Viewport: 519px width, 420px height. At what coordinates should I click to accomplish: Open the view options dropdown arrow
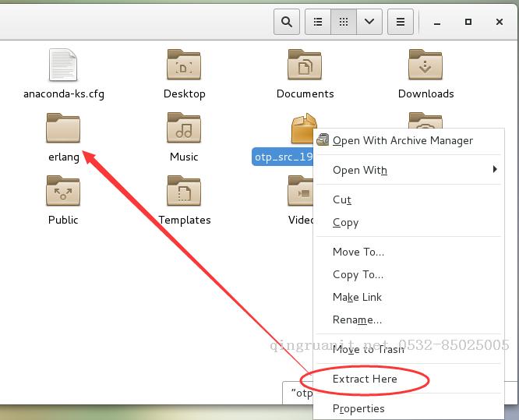tap(369, 23)
